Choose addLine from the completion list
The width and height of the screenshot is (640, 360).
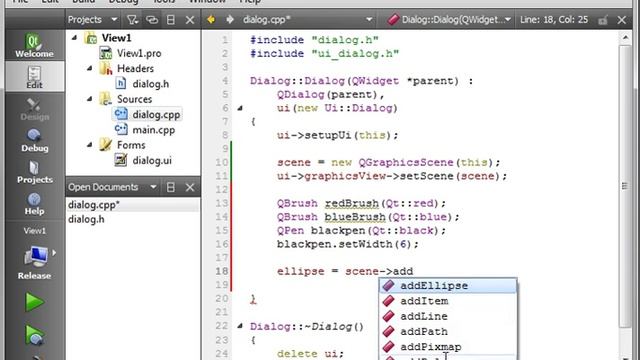(x=448, y=316)
